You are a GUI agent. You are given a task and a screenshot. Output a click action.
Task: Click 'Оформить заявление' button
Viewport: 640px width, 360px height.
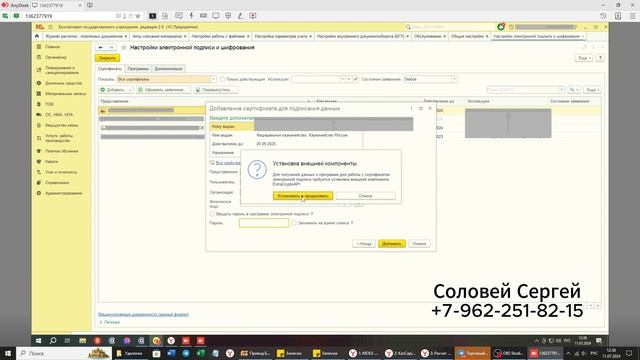[163, 90]
